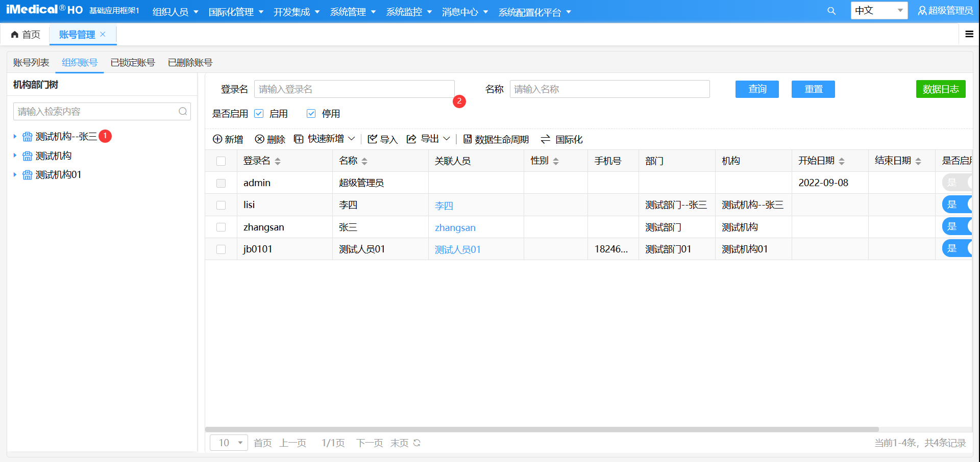Screen dimensions: 980x462
Task: Open the 系统管理 menu
Action: click(353, 12)
